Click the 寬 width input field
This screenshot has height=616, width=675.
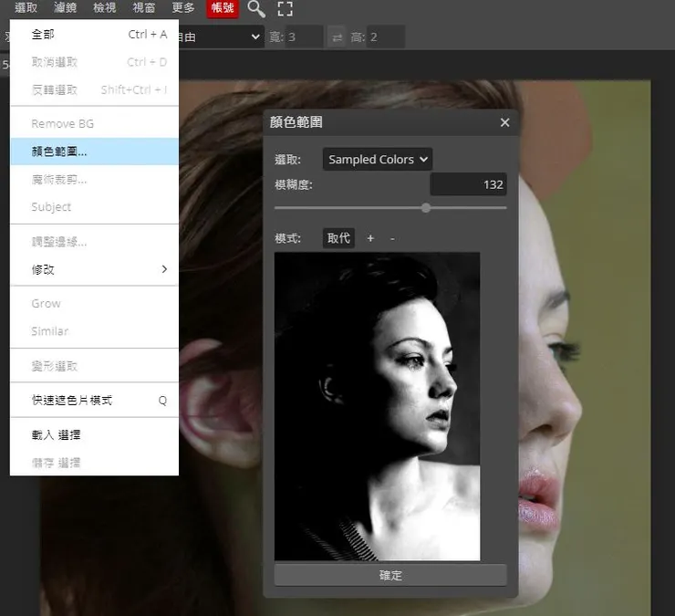pos(304,37)
